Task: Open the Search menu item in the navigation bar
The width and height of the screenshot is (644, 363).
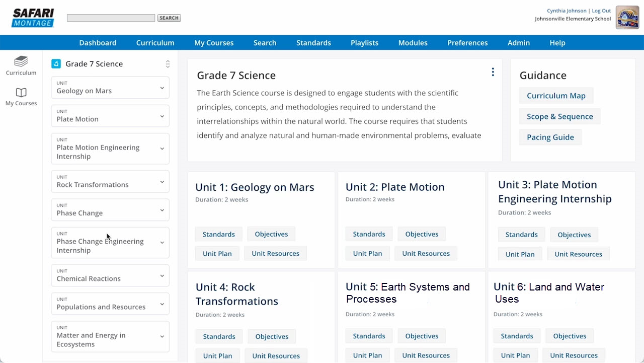Action: point(265,43)
